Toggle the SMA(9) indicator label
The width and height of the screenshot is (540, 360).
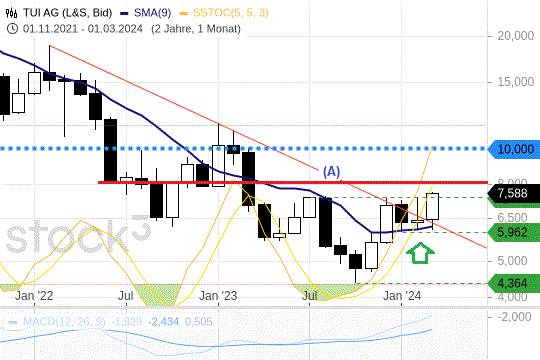coord(153,13)
